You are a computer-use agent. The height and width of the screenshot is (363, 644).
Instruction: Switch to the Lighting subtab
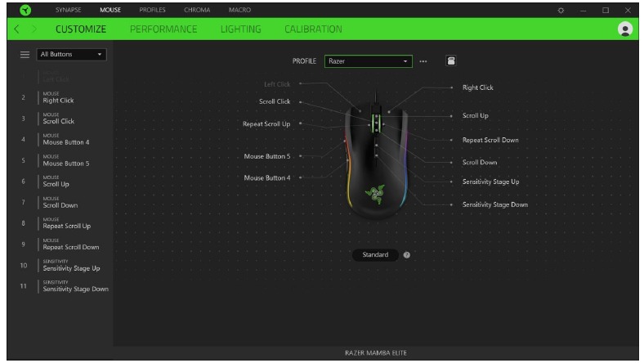240,29
